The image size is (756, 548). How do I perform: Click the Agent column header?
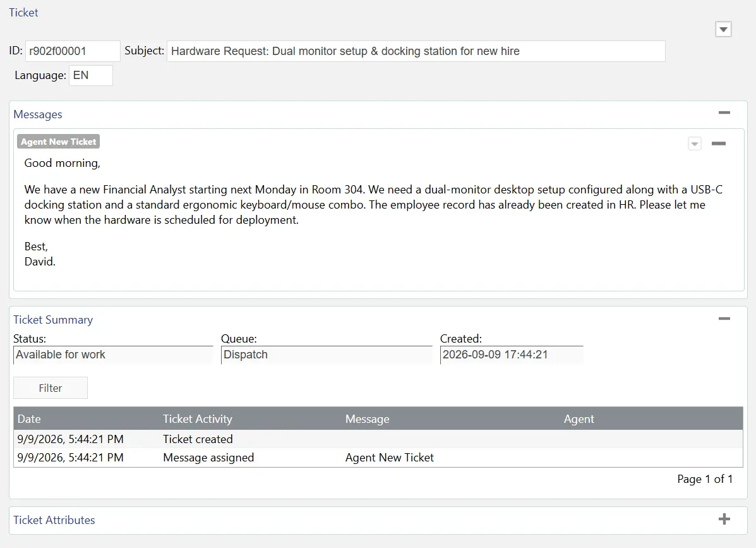tap(579, 418)
